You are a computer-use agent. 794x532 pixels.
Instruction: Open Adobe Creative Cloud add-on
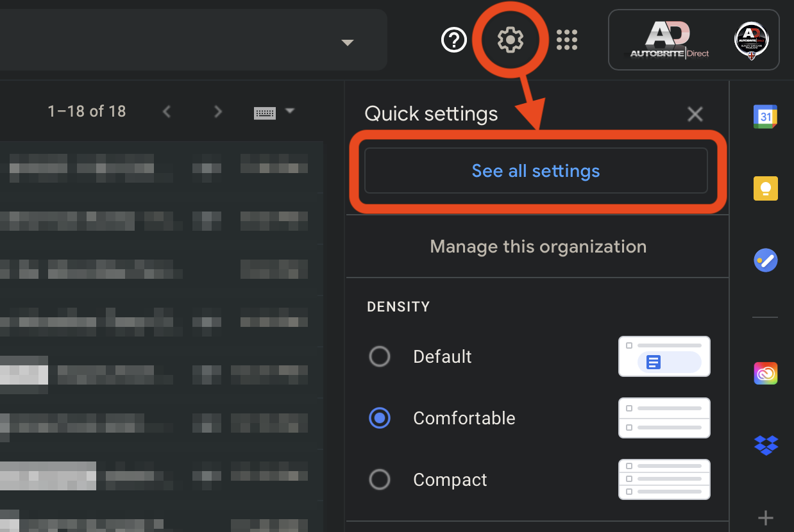(766, 373)
